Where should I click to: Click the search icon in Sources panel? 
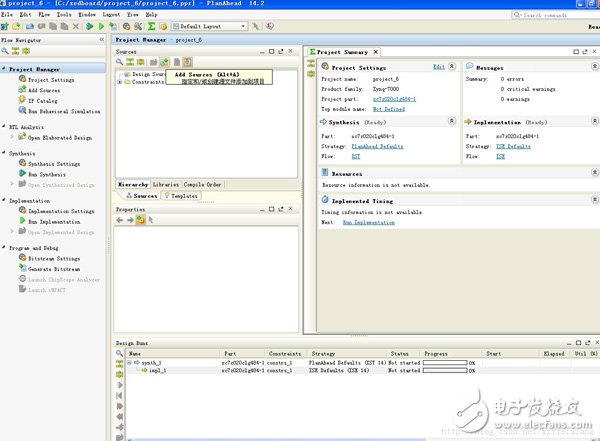click(x=120, y=62)
